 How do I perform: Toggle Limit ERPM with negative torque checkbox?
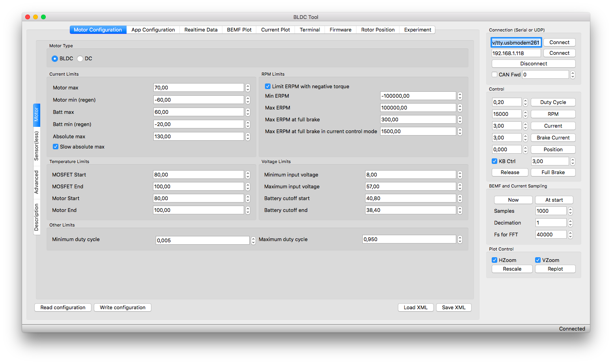click(x=268, y=86)
